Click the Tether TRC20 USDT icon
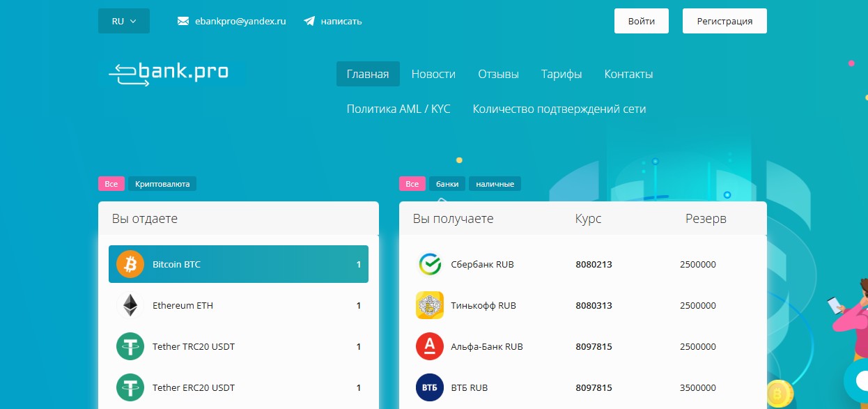 pyautogui.click(x=130, y=346)
